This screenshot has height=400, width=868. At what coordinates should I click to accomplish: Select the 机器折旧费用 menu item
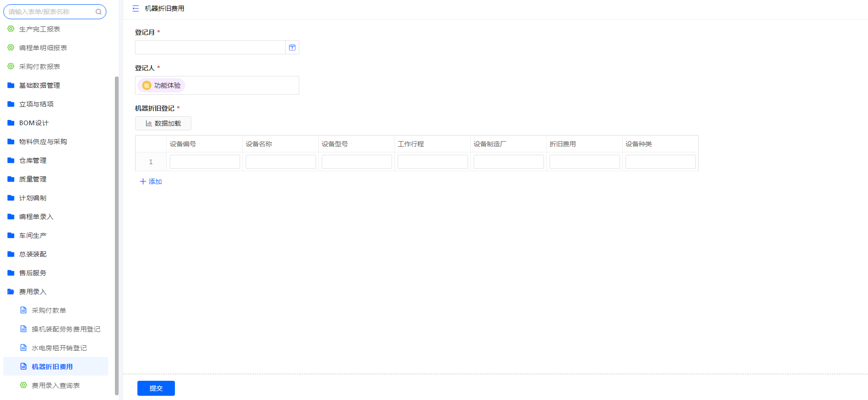56,366
